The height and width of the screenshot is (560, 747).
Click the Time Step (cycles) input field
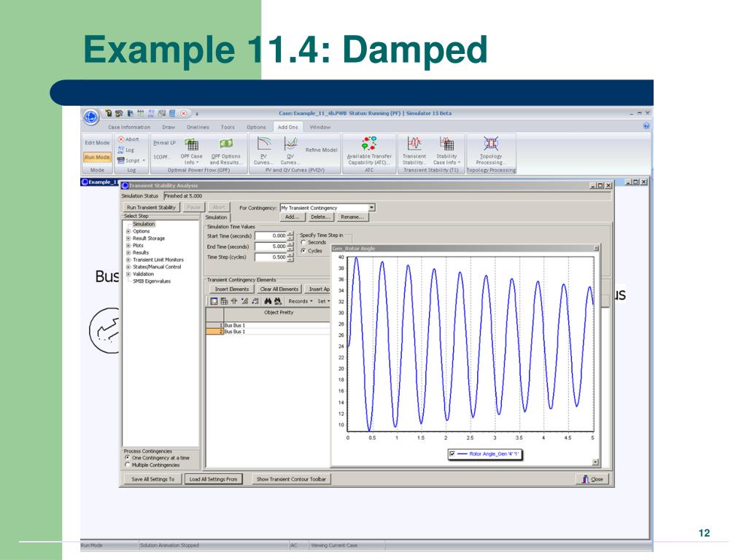(271, 257)
